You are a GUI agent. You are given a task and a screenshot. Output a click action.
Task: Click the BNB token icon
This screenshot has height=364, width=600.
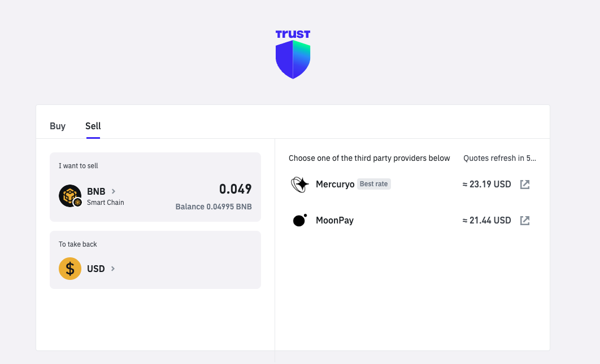(x=70, y=196)
